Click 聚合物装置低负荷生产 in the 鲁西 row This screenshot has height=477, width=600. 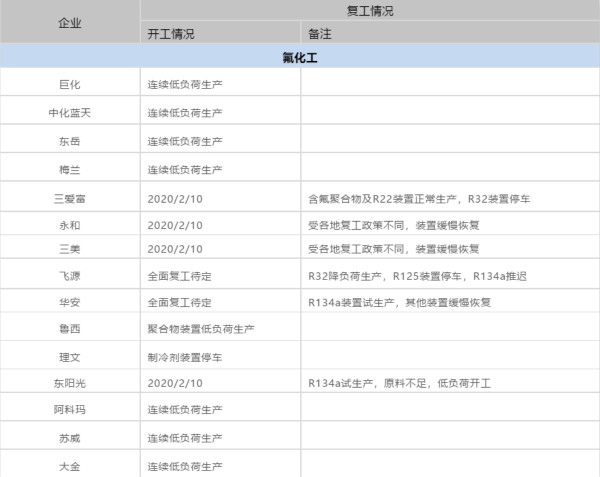tap(201, 329)
